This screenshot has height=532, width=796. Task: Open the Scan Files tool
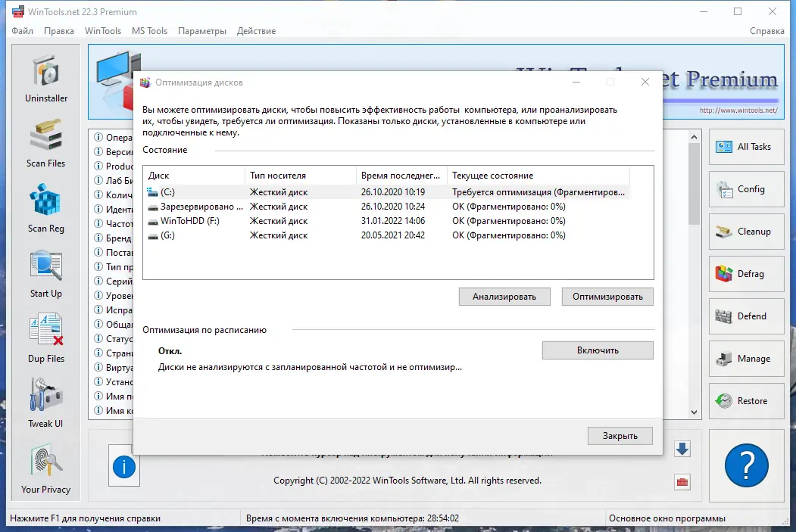click(45, 144)
